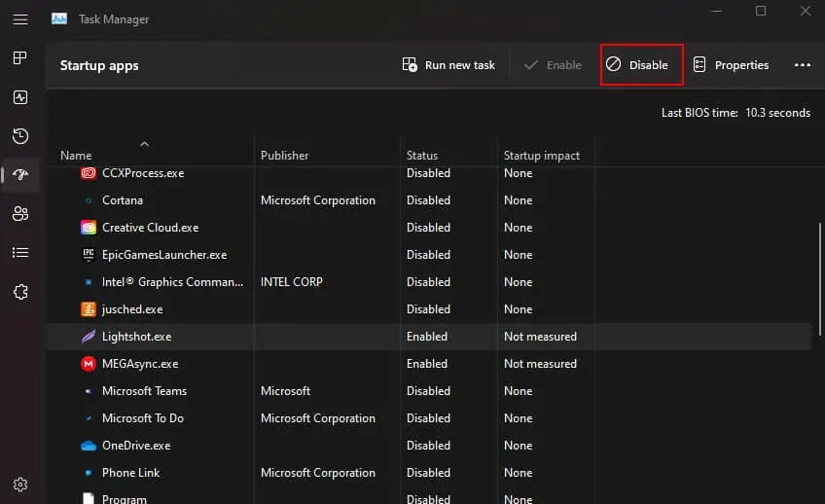
Task: Open the hamburger navigation menu
Action: click(20, 19)
